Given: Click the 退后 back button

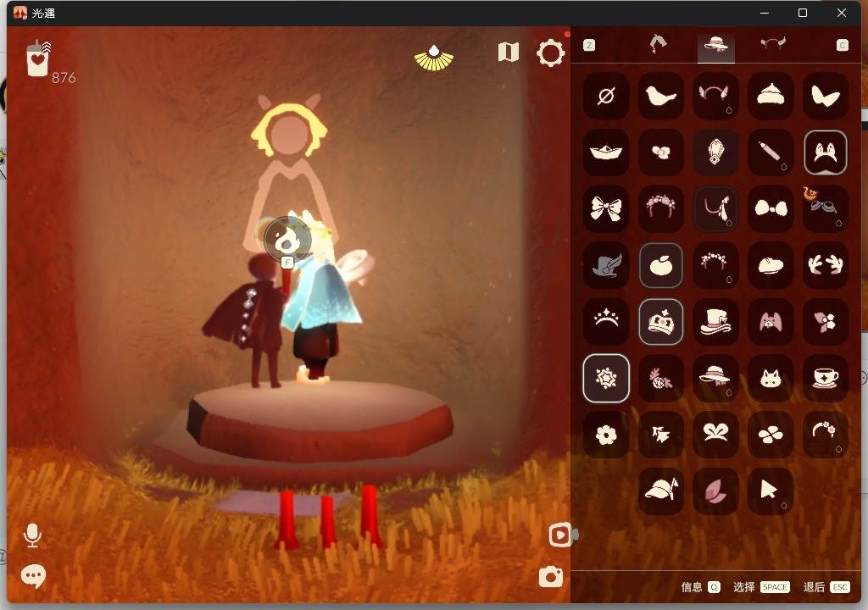Looking at the screenshot, I should pyautogui.click(x=826, y=587).
